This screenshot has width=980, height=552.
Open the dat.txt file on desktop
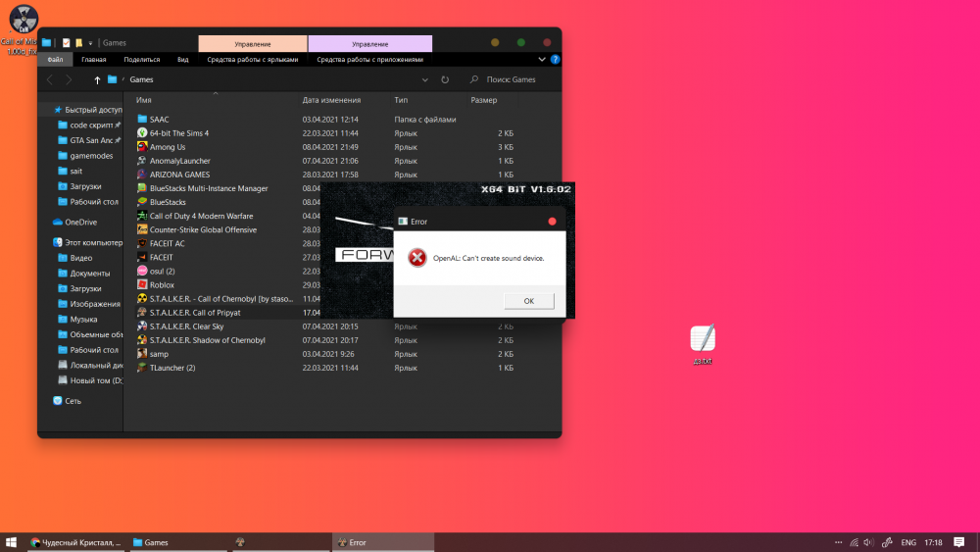coord(703,340)
